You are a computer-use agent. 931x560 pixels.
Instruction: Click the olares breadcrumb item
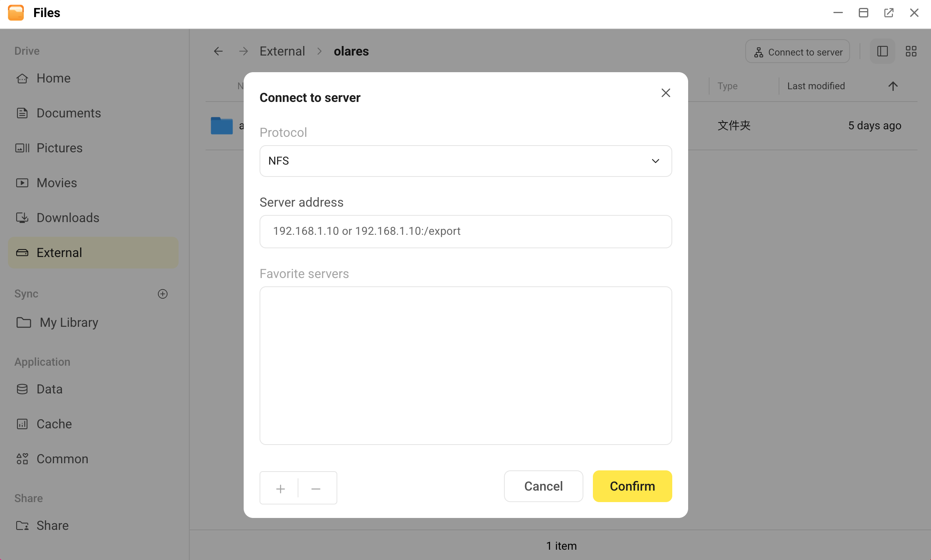coord(351,51)
